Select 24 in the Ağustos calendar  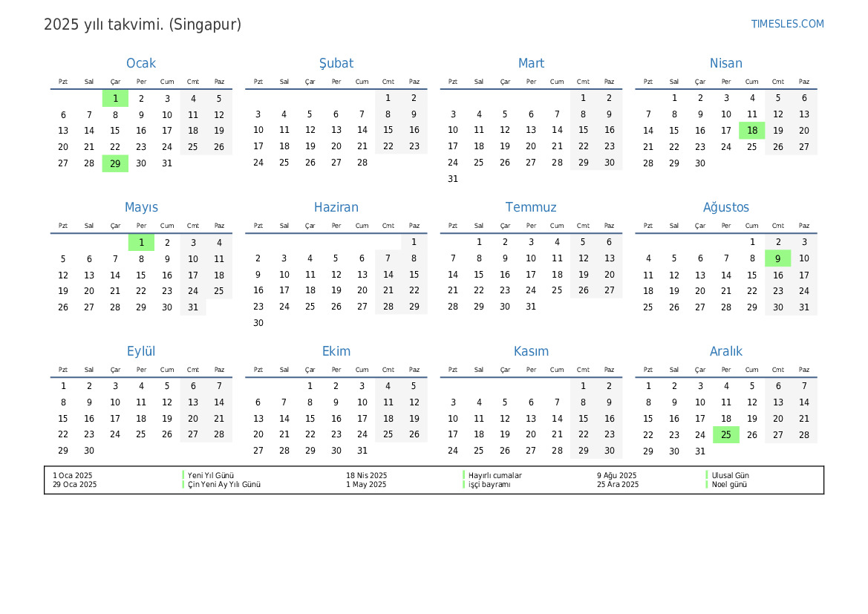pyautogui.click(x=804, y=291)
